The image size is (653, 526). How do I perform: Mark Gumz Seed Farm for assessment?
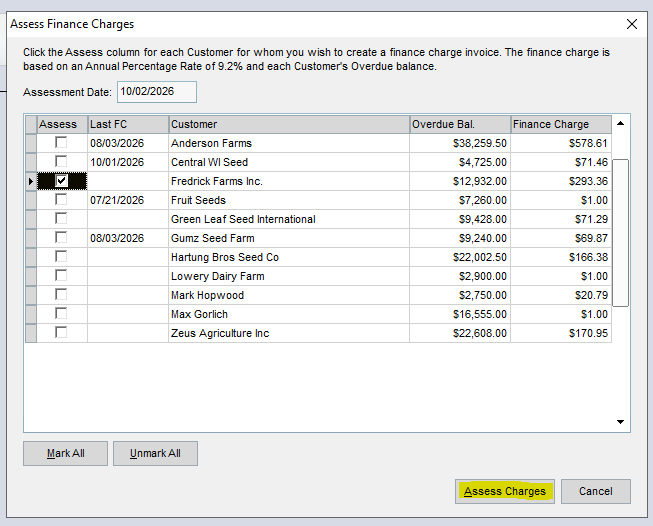(61, 237)
